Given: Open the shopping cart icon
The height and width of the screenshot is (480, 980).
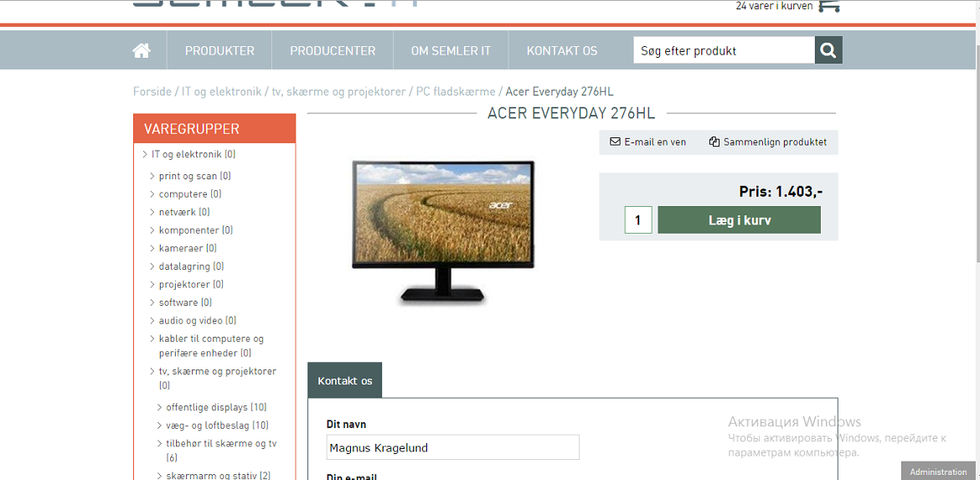Looking at the screenshot, I should (828, 6).
